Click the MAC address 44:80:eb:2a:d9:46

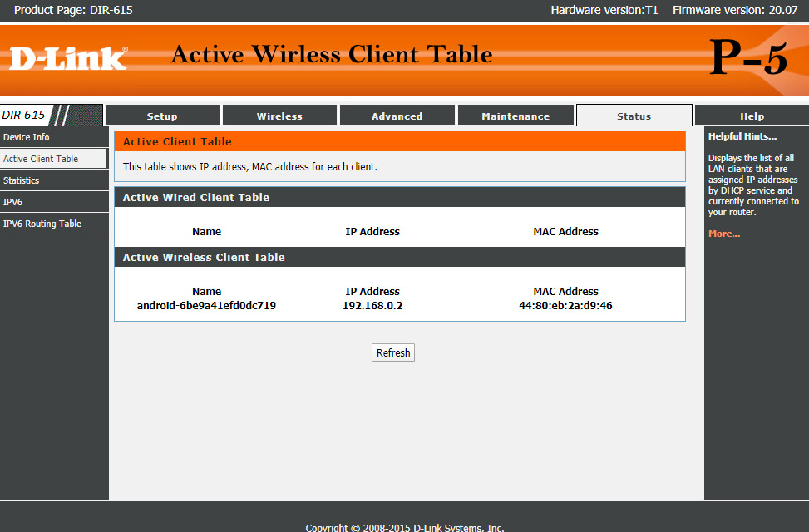click(565, 305)
